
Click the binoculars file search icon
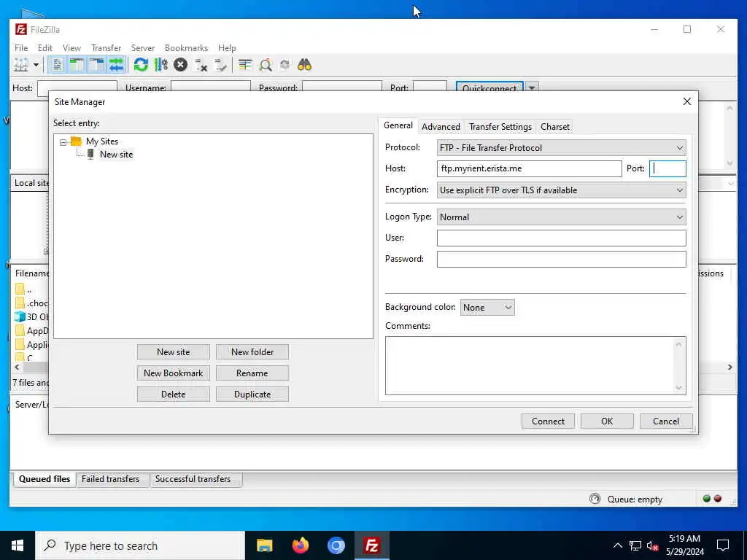click(304, 65)
